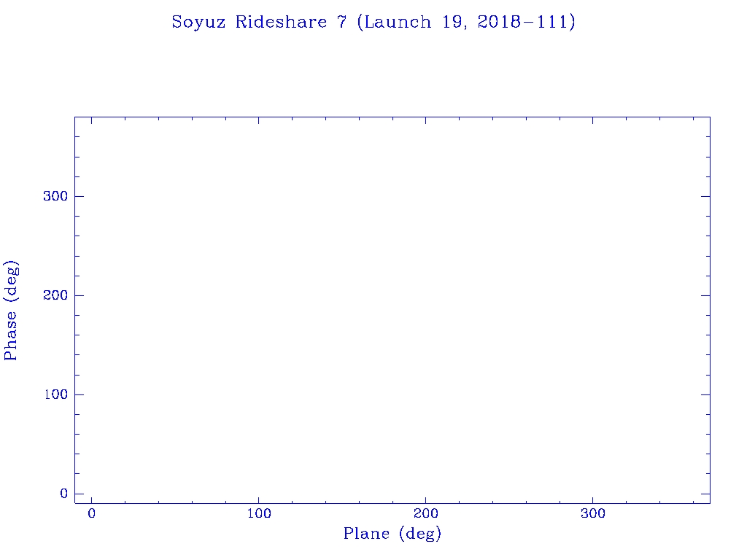Viewport: 747px width, 560px height.
Task: Click the center of the empty plot area
Action: 392,310
